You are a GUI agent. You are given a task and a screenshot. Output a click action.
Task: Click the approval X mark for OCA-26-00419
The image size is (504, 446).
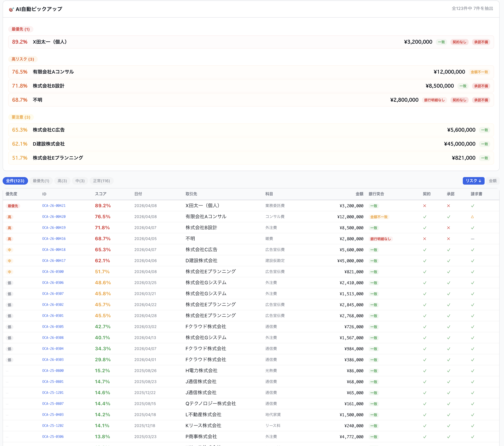[x=449, y=228]
